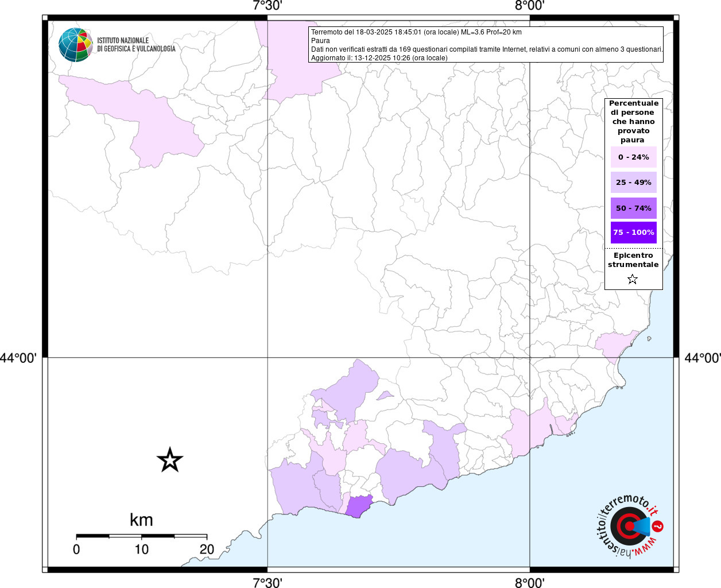The height and width of the screenshot is (588, 721).
Task: Click the INGV globe logo
Action: [x=76, y=45]
